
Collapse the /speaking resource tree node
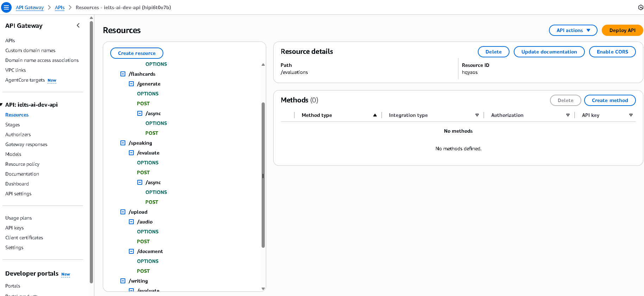[123, 143]
